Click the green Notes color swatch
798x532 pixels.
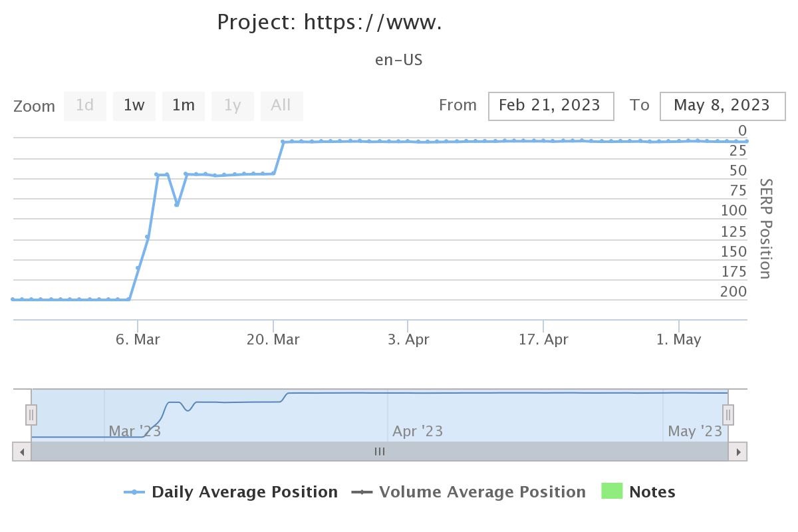click(x=612, y=492)
